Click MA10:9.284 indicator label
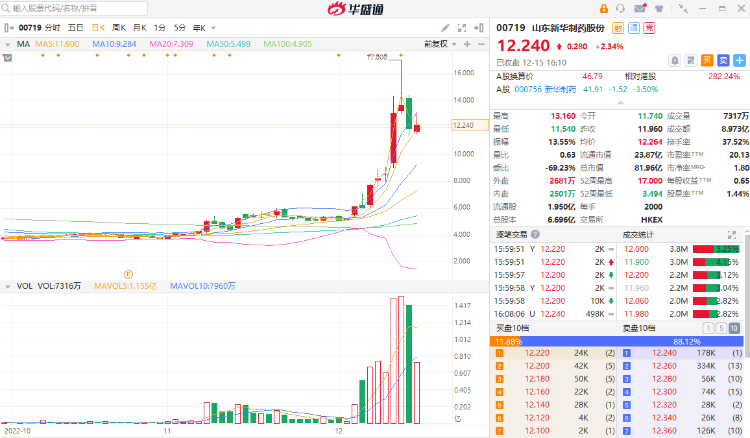This screenshot has width=750, height=438. coord(114,44)
